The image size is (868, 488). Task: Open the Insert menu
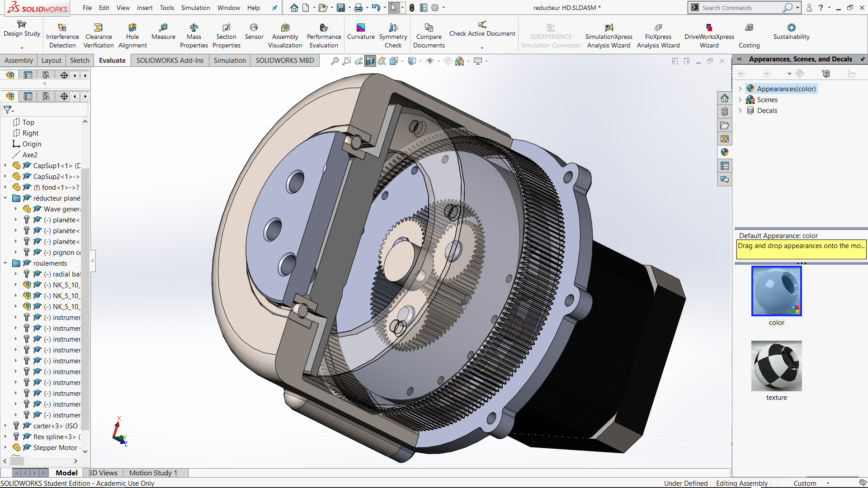click(x=145, y=8)
